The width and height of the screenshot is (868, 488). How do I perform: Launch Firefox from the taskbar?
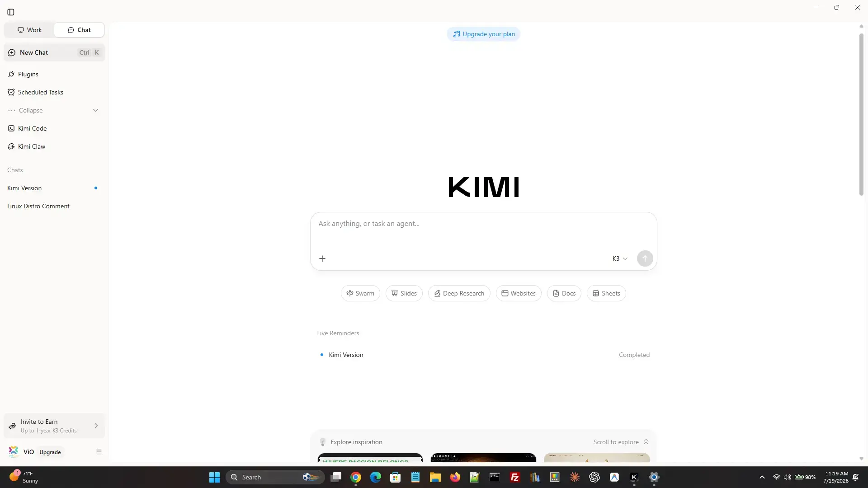click(x=455, y=477)
